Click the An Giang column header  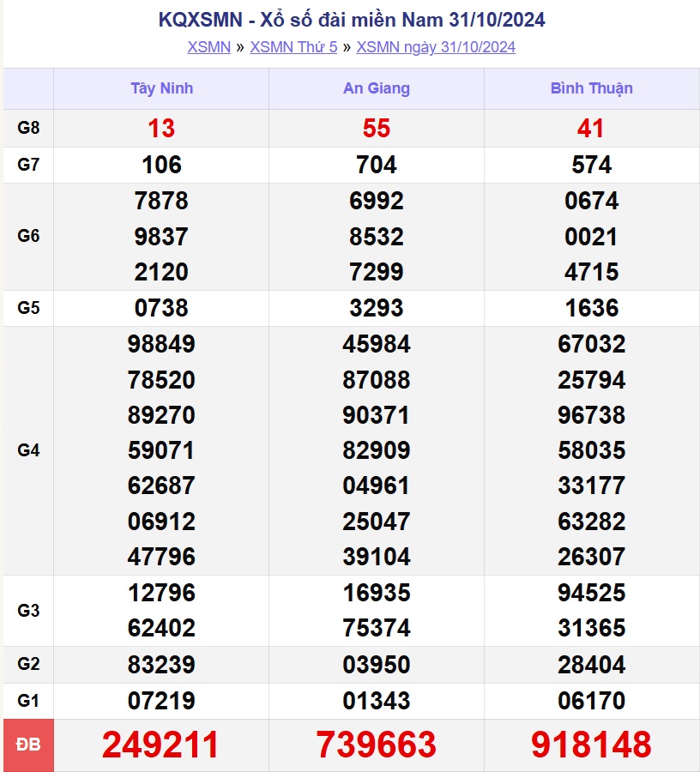pos(377,88)
